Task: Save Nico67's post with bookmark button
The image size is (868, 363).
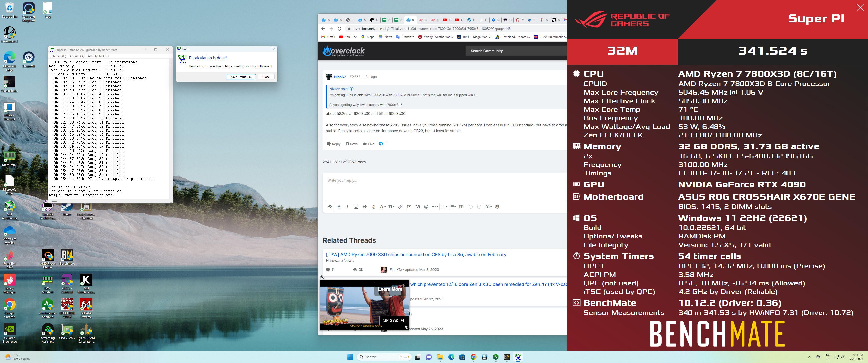Action: (x=351, y=144)
